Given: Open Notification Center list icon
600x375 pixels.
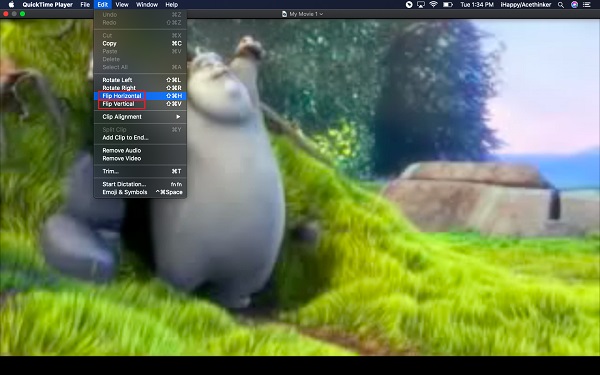Looking at the screenshot, I should tap(587, 5).
